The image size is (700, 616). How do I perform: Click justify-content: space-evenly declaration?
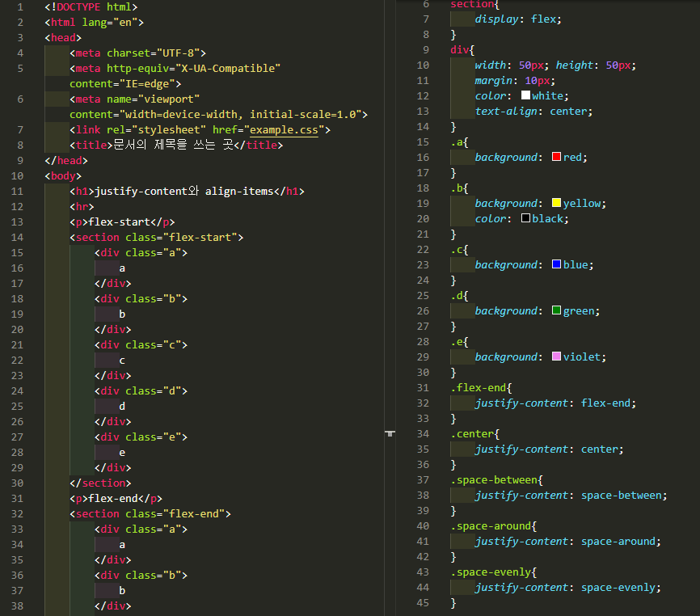tap(568, 588)
